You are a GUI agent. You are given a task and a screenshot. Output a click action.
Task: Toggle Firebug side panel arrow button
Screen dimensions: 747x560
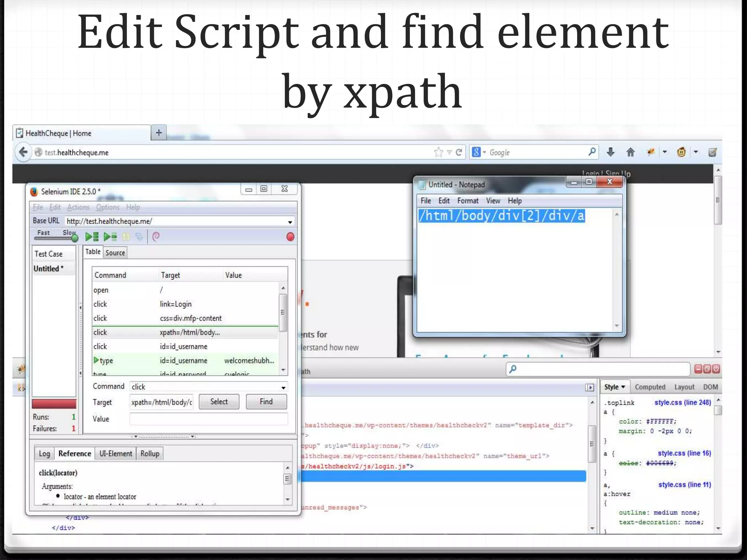590,387
